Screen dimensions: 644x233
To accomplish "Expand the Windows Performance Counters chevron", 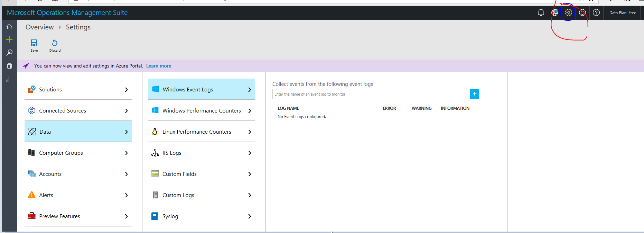I will 250,111.
